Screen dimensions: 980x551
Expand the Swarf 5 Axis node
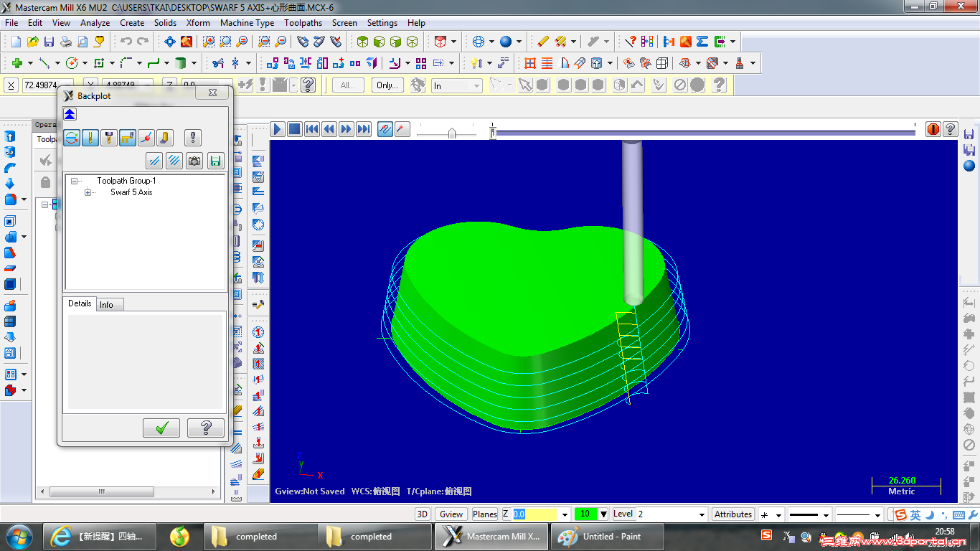(88, 192)
